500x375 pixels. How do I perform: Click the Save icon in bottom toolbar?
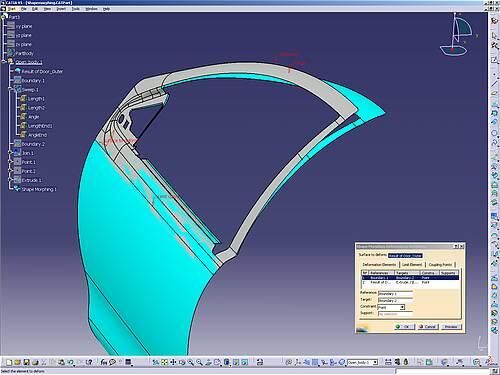(26, 362)
